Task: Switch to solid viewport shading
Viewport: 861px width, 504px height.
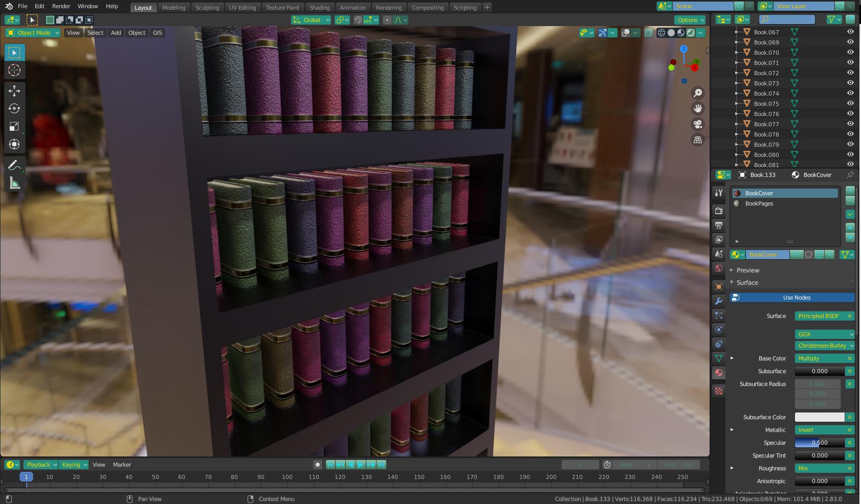Action: click(x=671, y=33)
